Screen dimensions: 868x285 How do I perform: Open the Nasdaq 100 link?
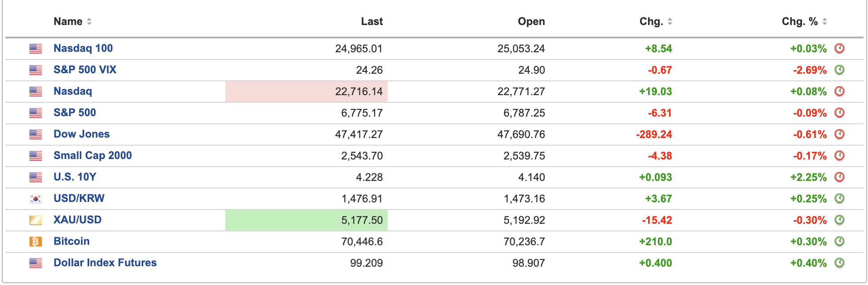83,48
